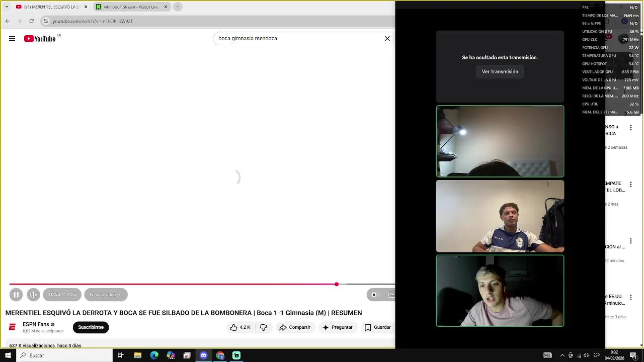The image size is (644, 362).
Task: Reload the YouTube page
Action: (x=31, y=21)
